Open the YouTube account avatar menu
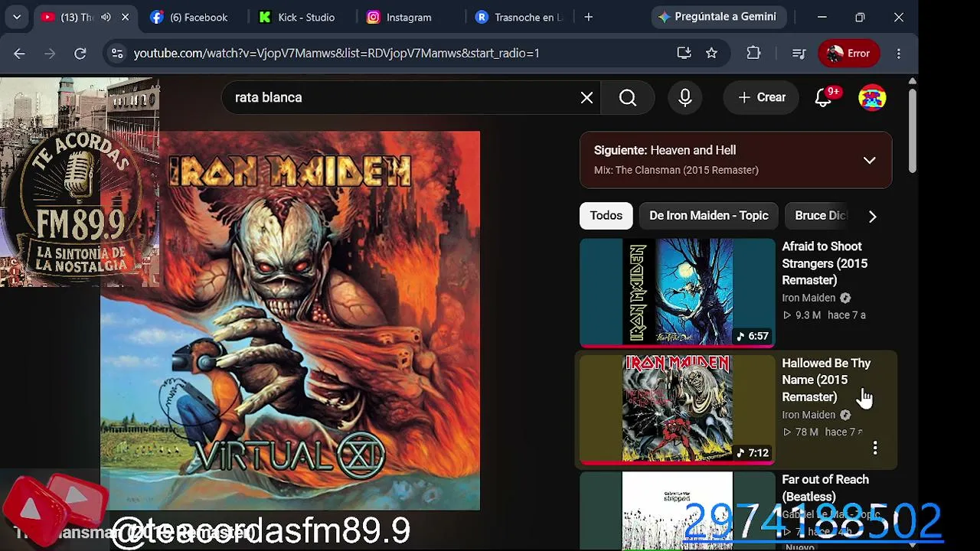The image size is (980, 551). pyautogui.click(x=872, y=97)
